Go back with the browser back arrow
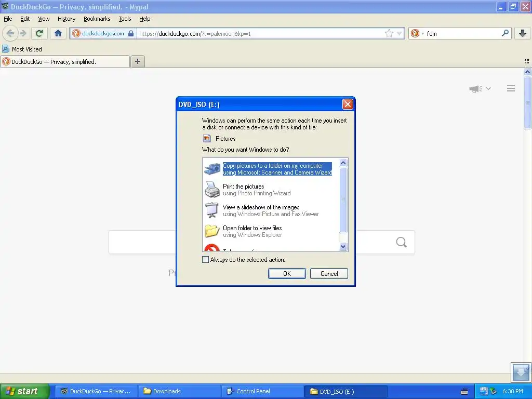The height and width of the screenshot is (399, 532). coord(10,33)
